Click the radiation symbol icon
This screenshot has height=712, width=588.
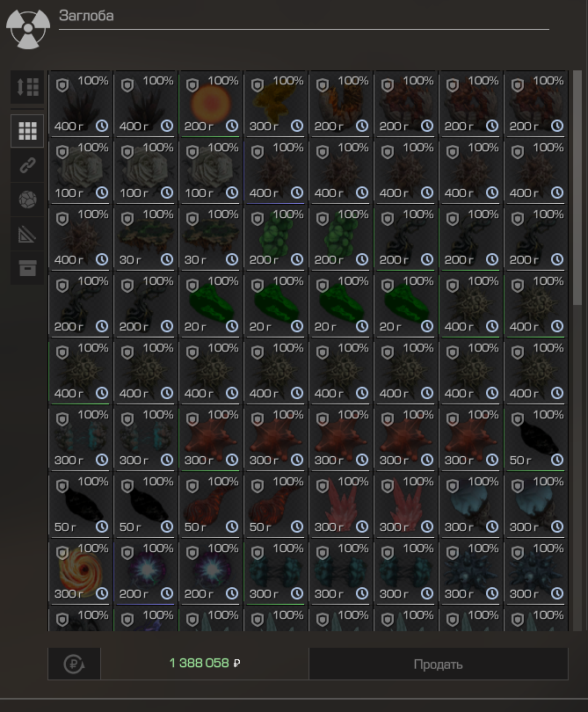[27, 28]
